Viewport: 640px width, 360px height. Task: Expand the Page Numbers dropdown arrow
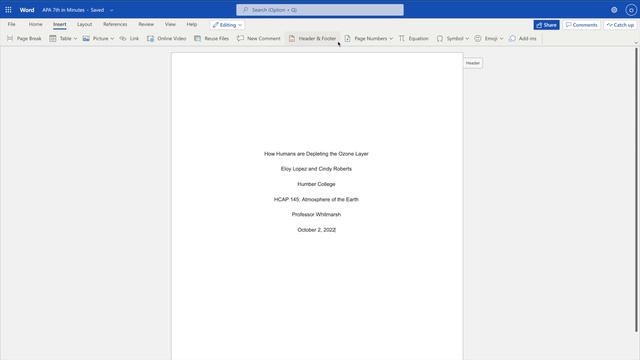(391, 38)
